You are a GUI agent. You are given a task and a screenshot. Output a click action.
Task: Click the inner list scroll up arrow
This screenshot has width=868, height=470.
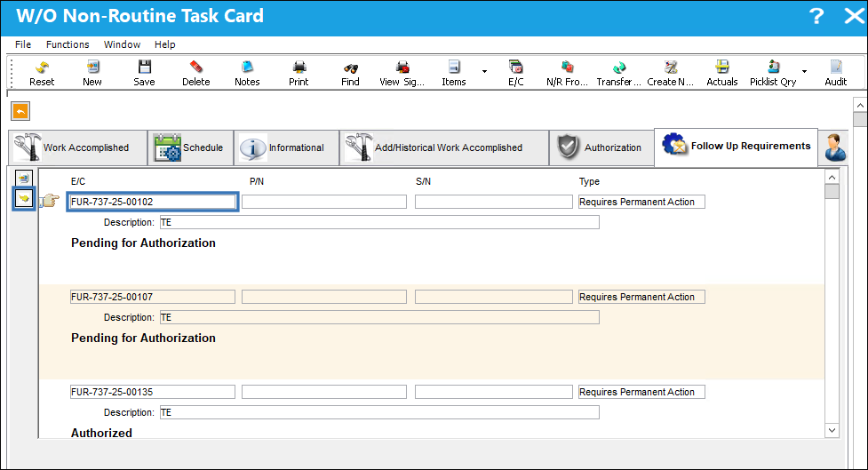pyautogui.click(x=832, y=177)
